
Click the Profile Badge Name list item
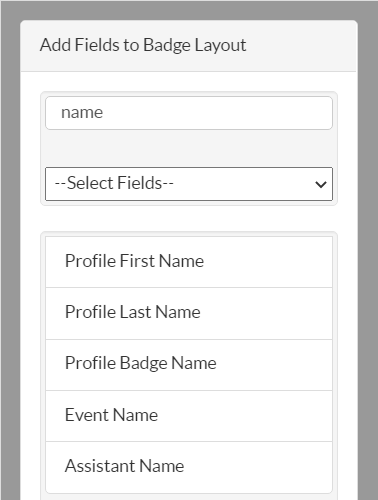point(189,365)
